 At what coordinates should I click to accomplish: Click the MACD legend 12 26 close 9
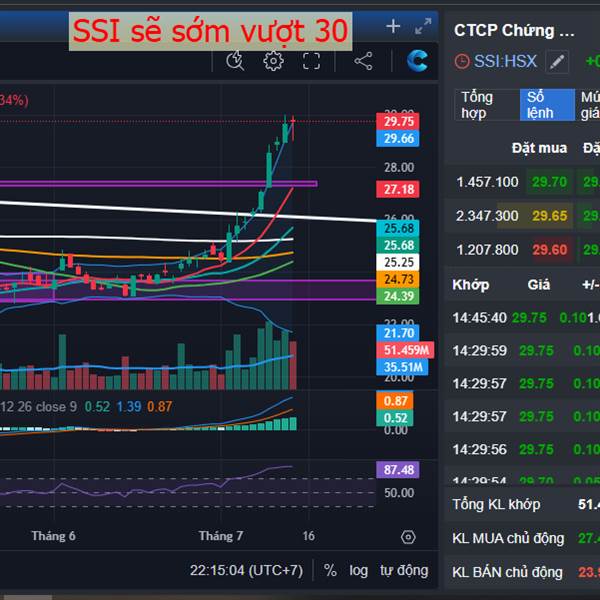pos(38,406)
